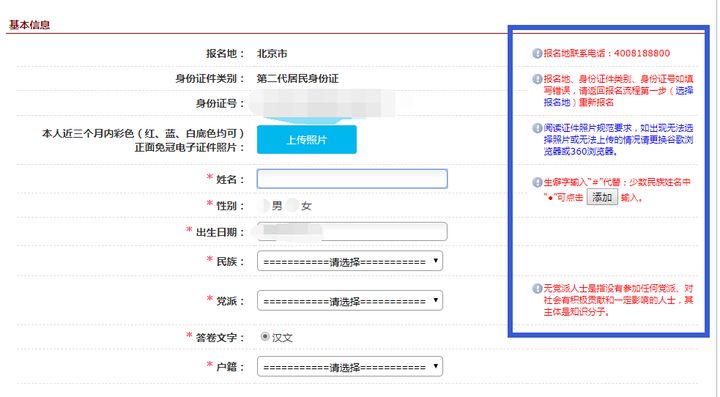Select the 女 gender radio option
The image size is (720, 397).
pos(292,206)
